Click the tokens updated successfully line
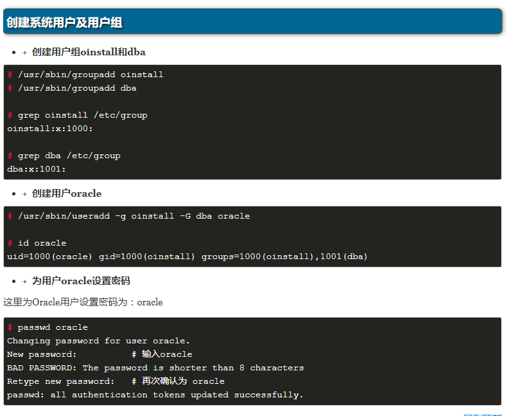The height and width of the screenshot is (416, 532). tap(155, 395)
